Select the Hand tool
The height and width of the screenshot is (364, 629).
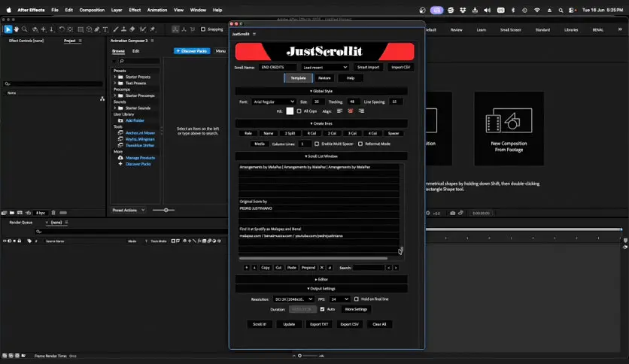[16, 29]
